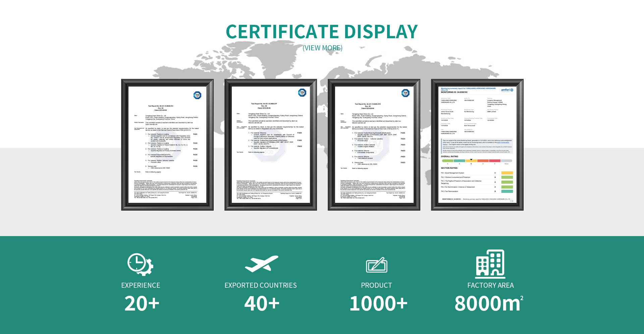Click TÜV logo on test report ending 01F
The image size is (644, 334).
(302, 93)
